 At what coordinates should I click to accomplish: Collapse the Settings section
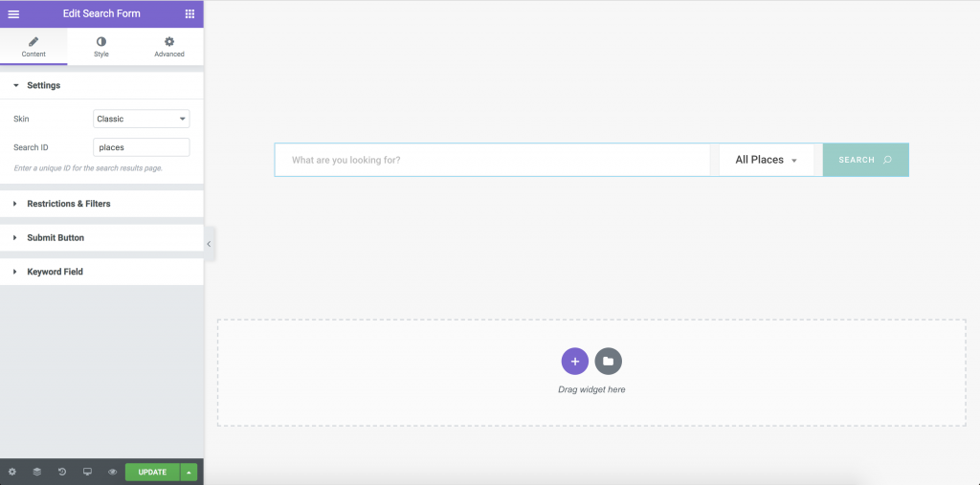[101, 86]
